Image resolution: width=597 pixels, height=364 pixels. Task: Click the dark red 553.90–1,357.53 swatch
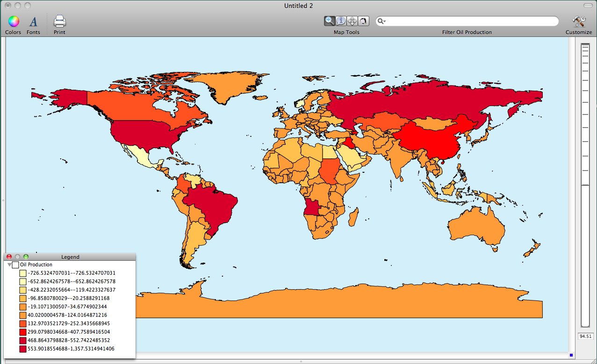coord(23,349)
